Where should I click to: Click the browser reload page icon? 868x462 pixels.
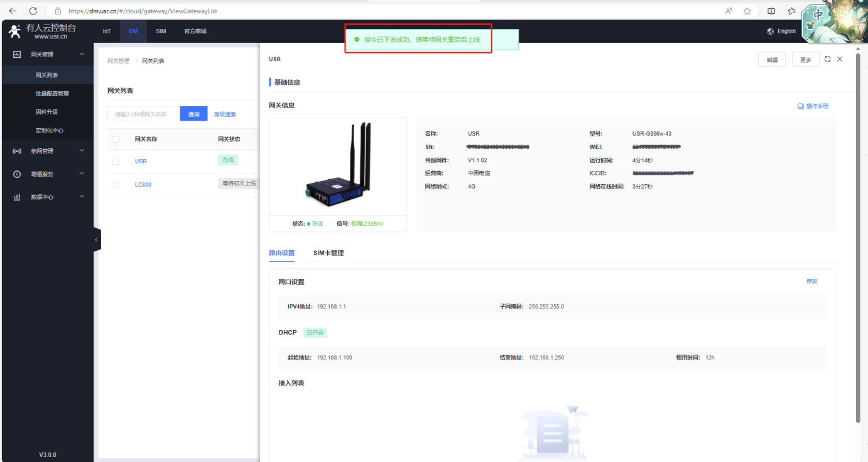click(33, 11)
